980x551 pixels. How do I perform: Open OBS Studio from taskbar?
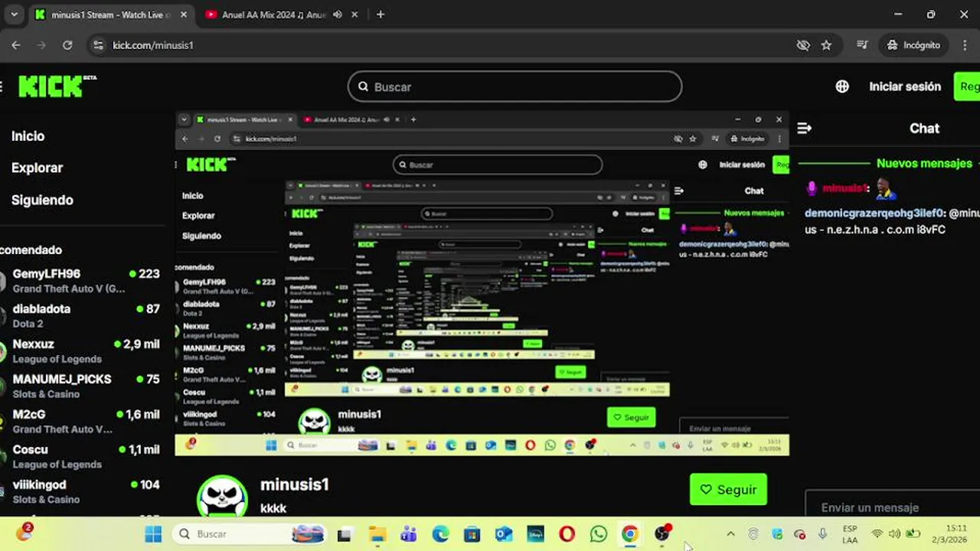(x=662, y=533)
